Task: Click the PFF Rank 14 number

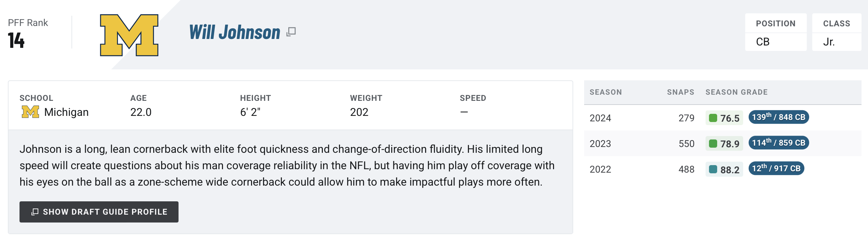Action: (16, 40)
